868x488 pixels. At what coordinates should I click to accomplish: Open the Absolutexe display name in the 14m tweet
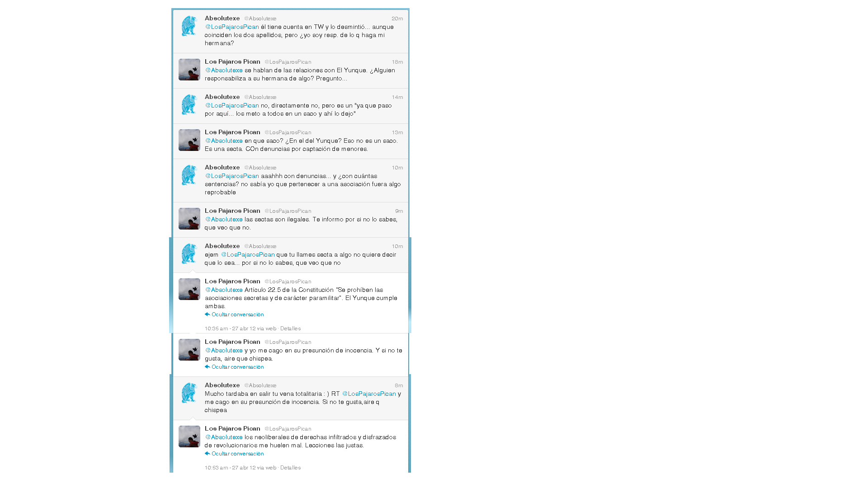[x=222, y=97]
